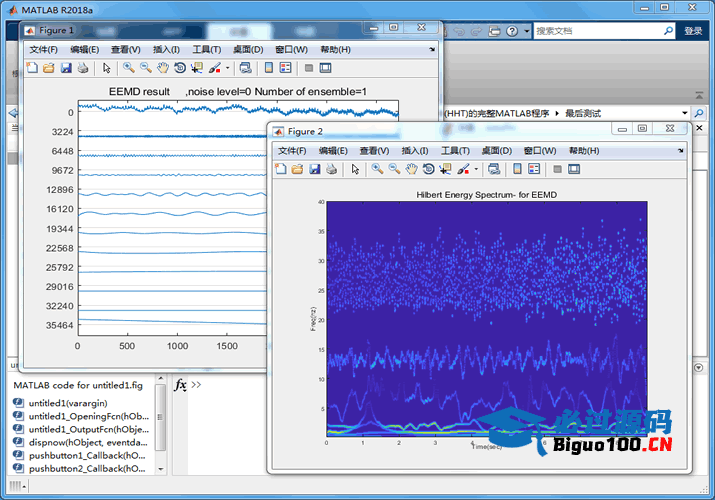Activate Zoom Out tool in Figure 2
The width and height of the screenshot is (715, 500).
click(394, 169)
